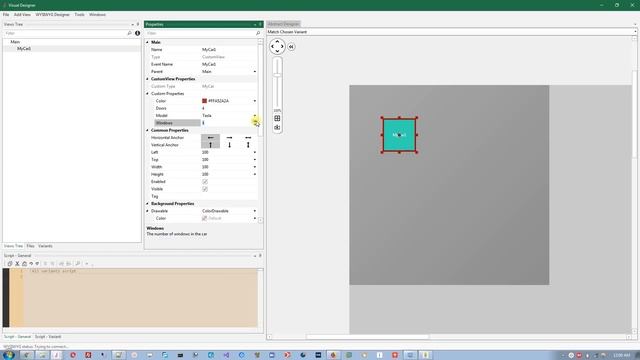Click the Name property value field
The width and height of the screenshot is (640, 360).
click(229, 49)
